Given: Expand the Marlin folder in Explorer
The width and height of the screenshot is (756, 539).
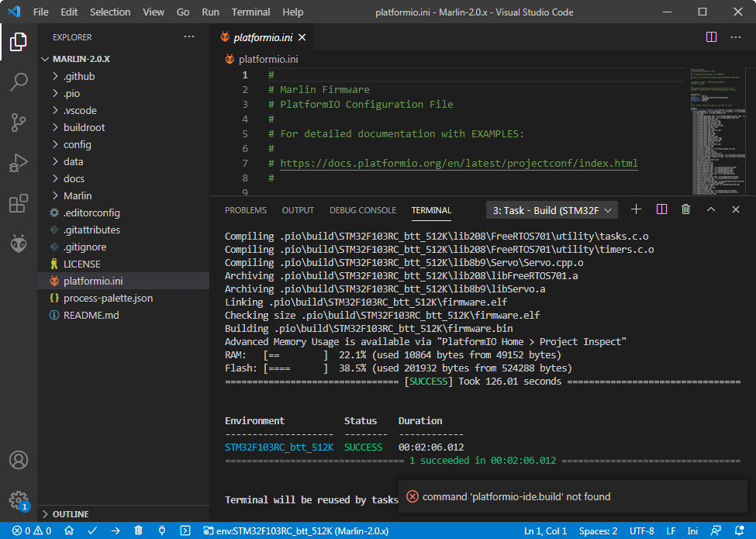Looking at the screenshot, I should (x=78, y=195).
